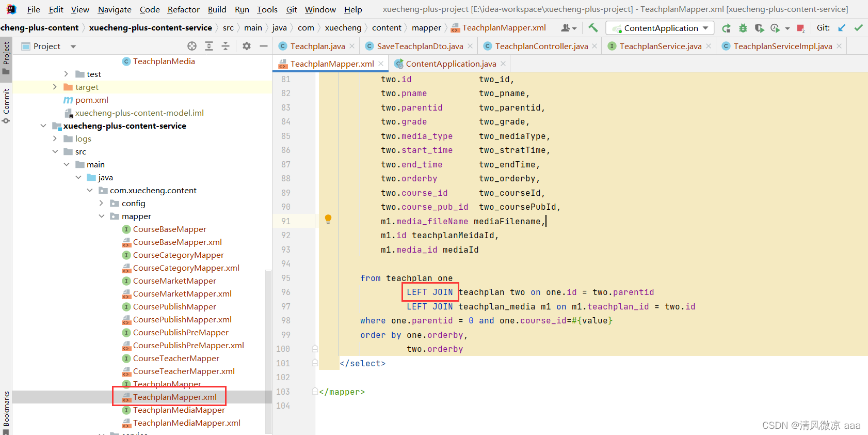
Task: Click the Collapse All icon in Project panel
Action: (x=226, y=46)
